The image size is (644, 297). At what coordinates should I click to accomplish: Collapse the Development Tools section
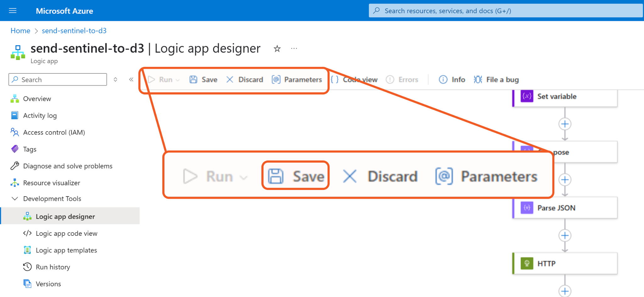(15, 199)
